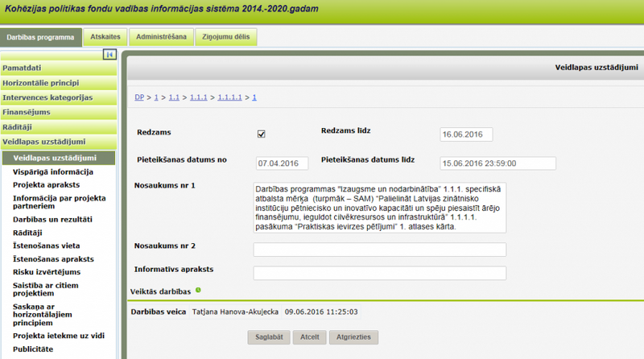Focus Pieteikšanas datums līdz field
Viewport: 644px width, 359px height.
pyautogui.click(x=497, y=163)
